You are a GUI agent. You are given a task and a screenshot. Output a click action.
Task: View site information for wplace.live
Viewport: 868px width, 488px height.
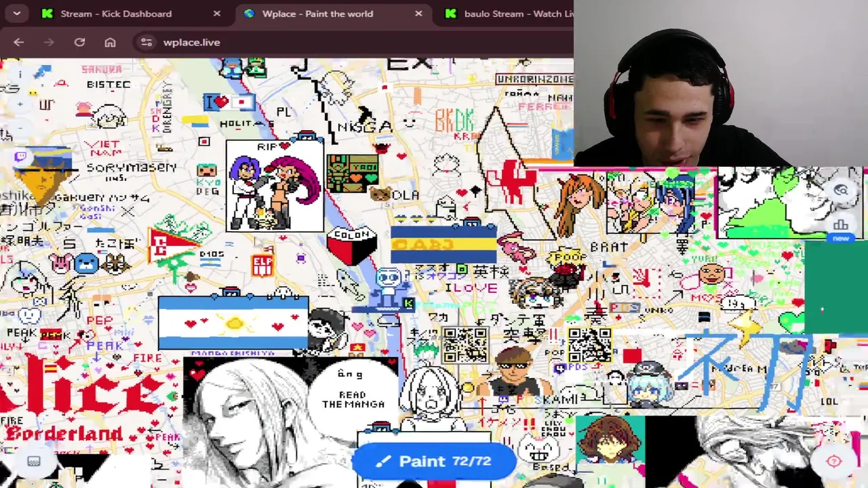coord(146,42)
